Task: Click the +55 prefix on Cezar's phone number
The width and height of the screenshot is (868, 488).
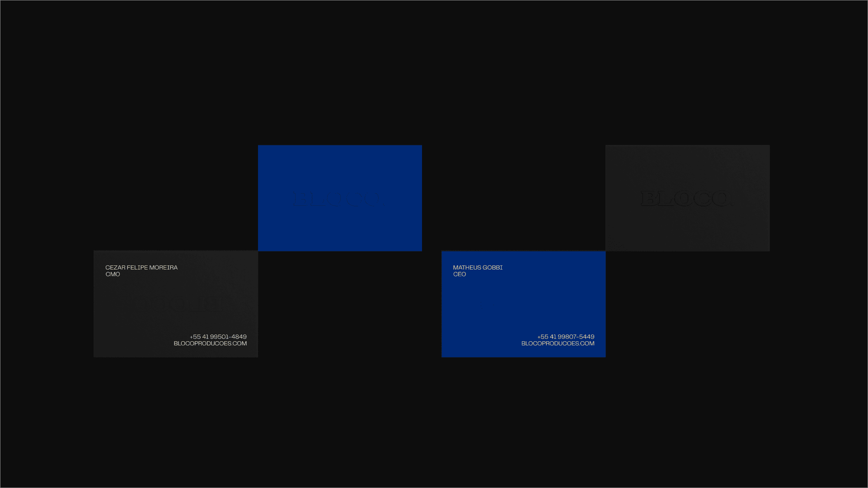Action: pos(195,337)
